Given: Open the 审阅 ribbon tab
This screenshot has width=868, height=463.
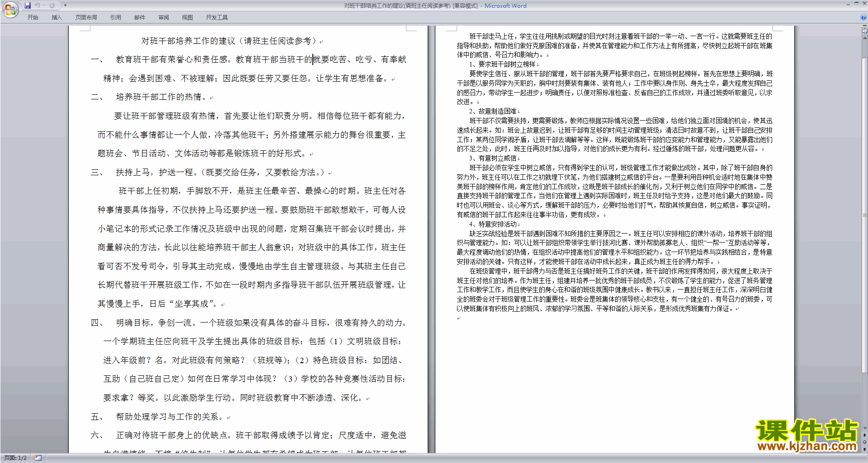Looking at the screenshot, I should pos(164,18).
